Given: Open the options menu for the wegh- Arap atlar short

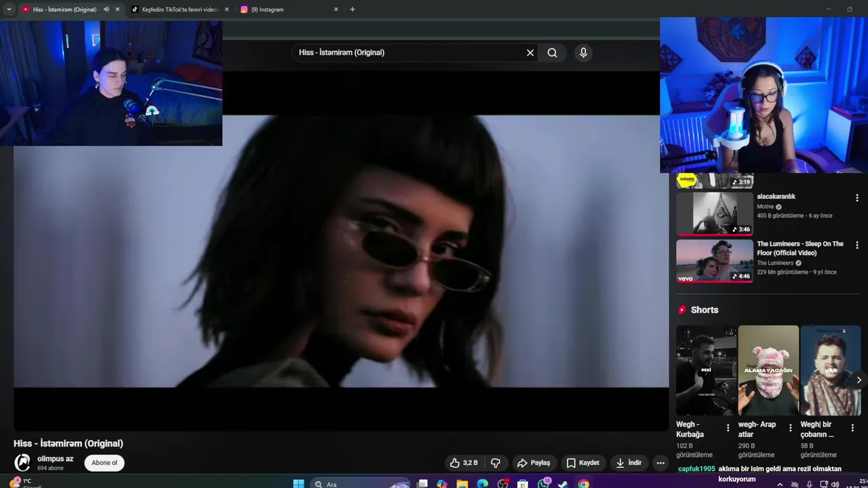Looking at the screenshot, I should tap(791, 428).
